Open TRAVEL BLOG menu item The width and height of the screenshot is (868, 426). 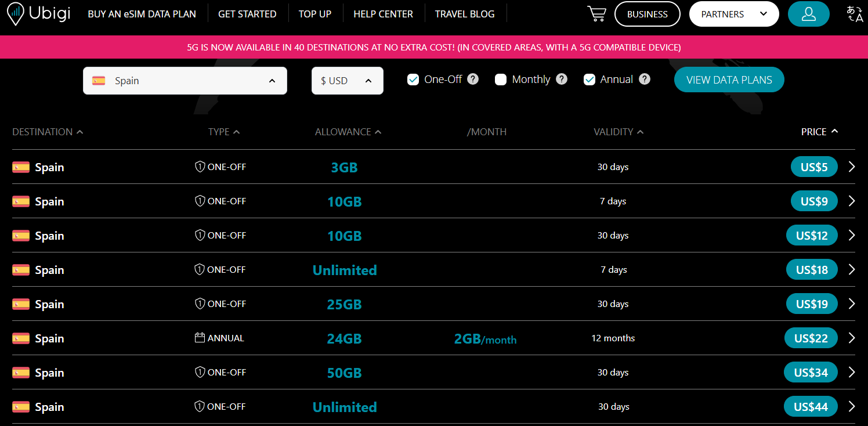click(x=465, y=14)
